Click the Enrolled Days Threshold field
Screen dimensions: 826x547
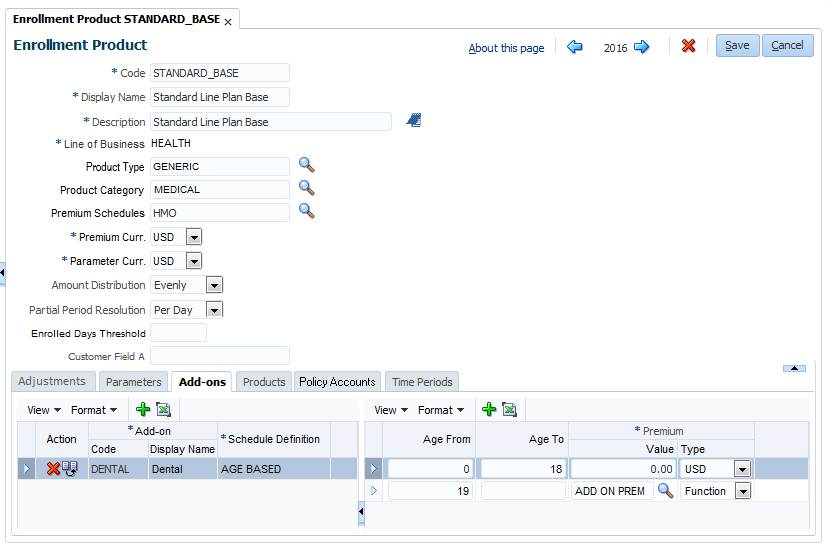179,333
